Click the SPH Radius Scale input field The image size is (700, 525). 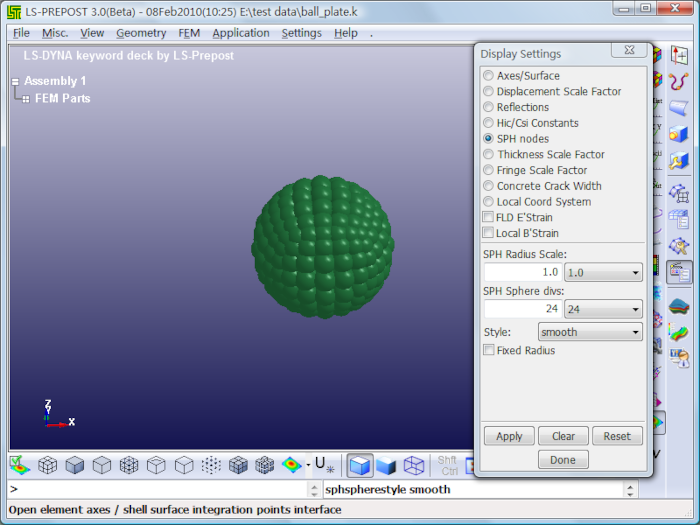click(522, 272)
